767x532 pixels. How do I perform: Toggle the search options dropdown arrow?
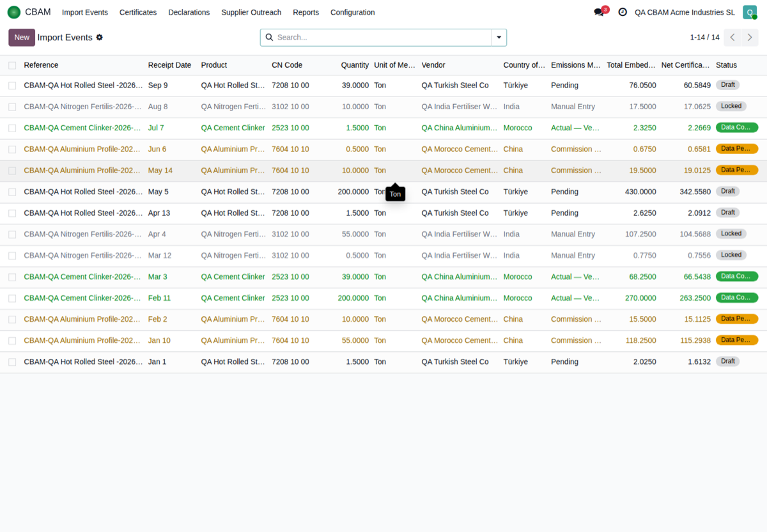click(499, 38)
